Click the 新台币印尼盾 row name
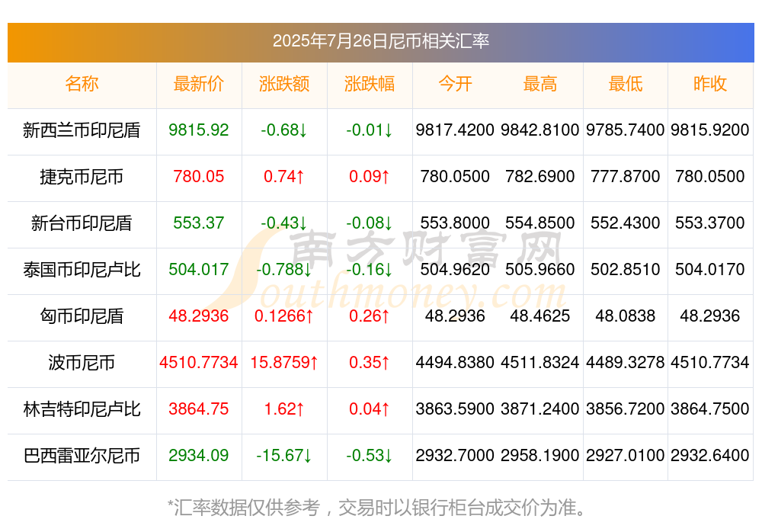Image resolution: width=762 pixels, height=532 pixels. [x=82, y=223]
